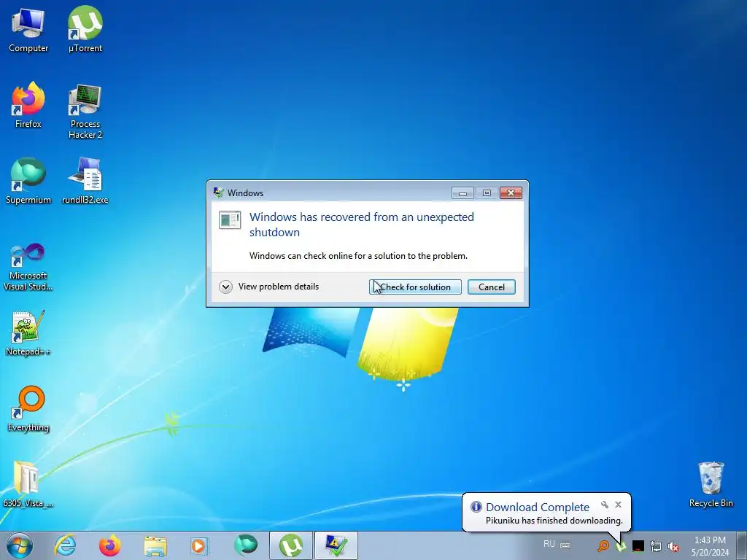
Task: Switch the RU input language indicator
Action: 549,544
